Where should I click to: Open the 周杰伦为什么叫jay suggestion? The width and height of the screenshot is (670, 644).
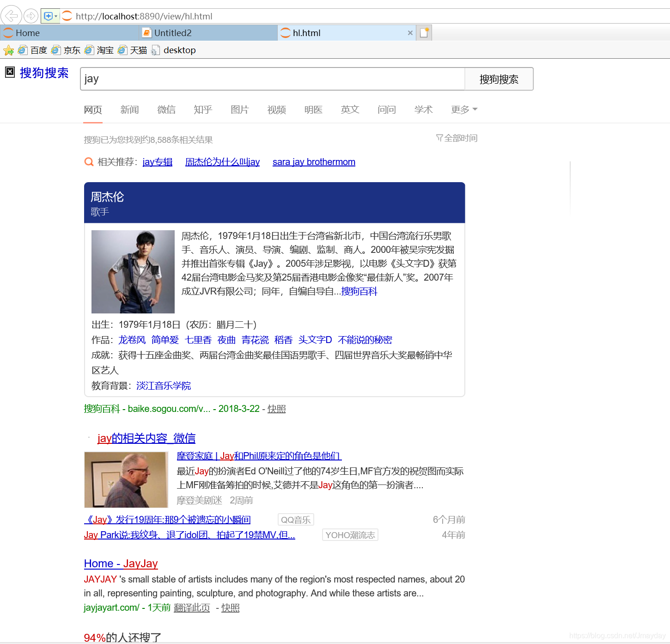click(223, 162)
